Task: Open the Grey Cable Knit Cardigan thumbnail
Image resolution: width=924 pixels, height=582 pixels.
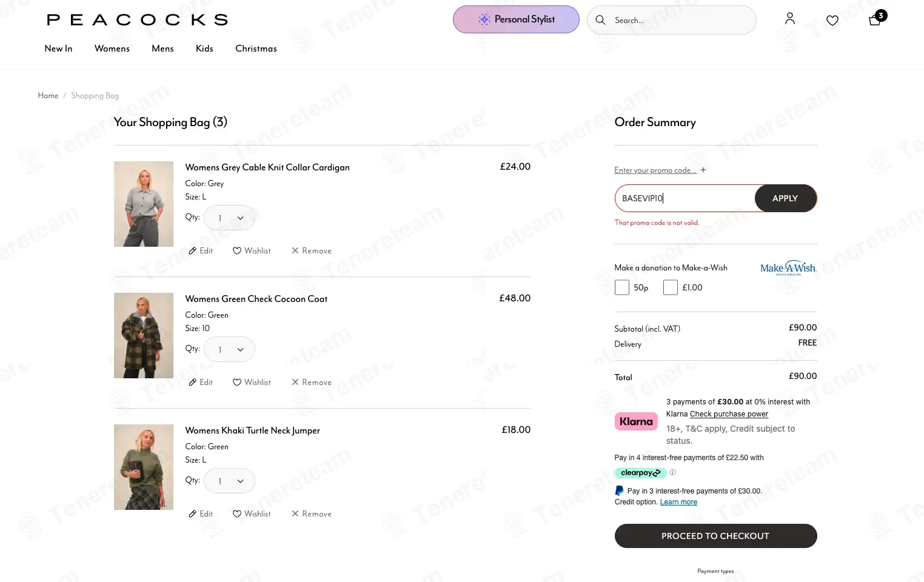Action: (x=144, y=204)
